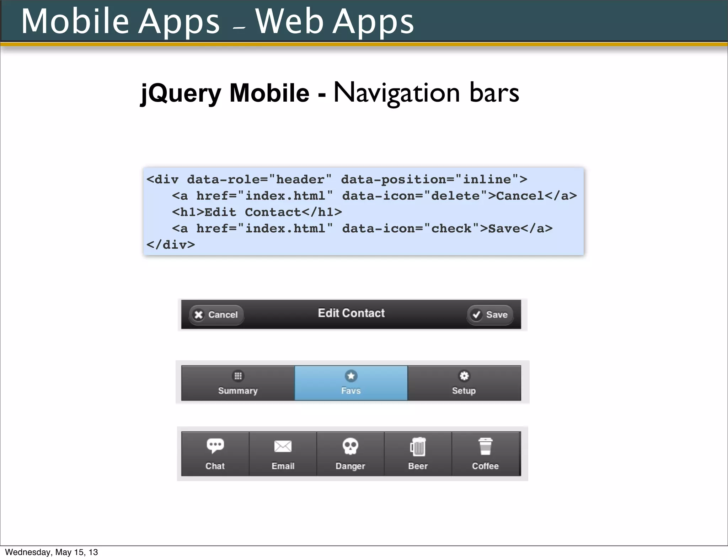The width and height of the screenshot is (728, 560).
Task: Click the Cancel button's X icon
Action: pos(199,315)
